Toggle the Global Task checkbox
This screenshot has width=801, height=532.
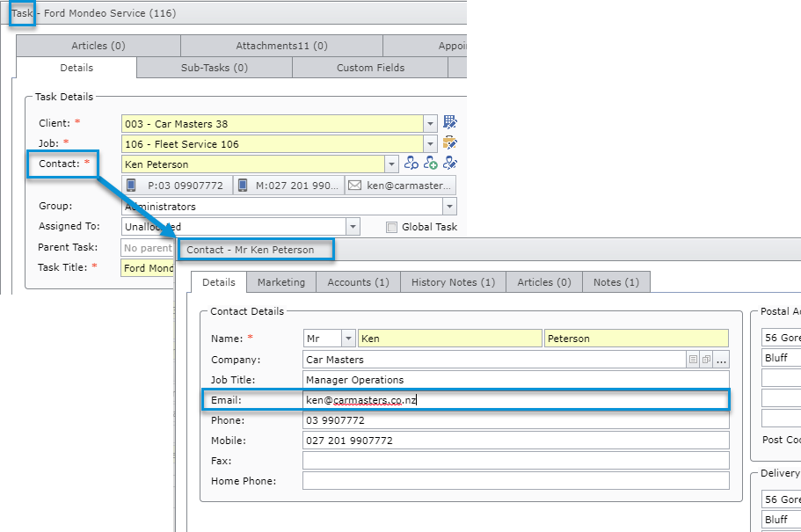tap(391, 228)
